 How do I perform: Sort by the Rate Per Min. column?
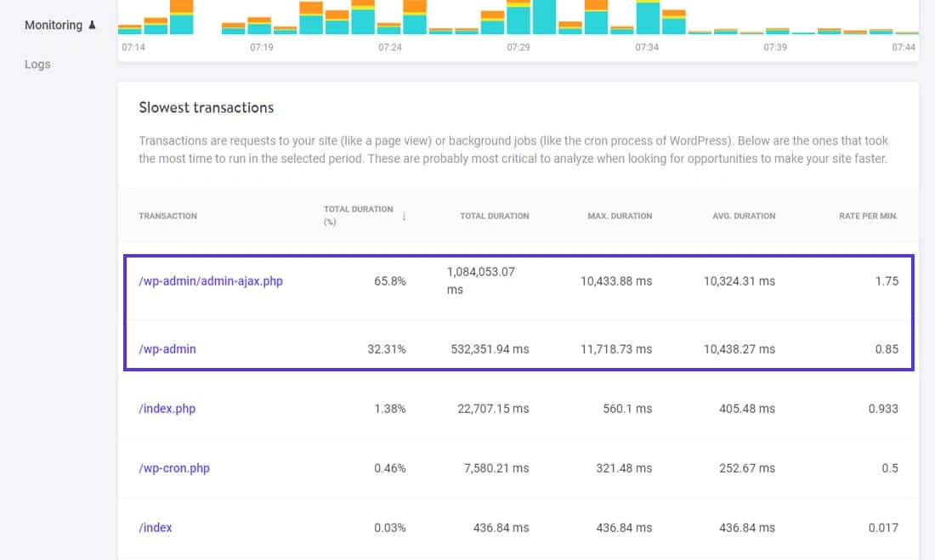coord(868,216)
